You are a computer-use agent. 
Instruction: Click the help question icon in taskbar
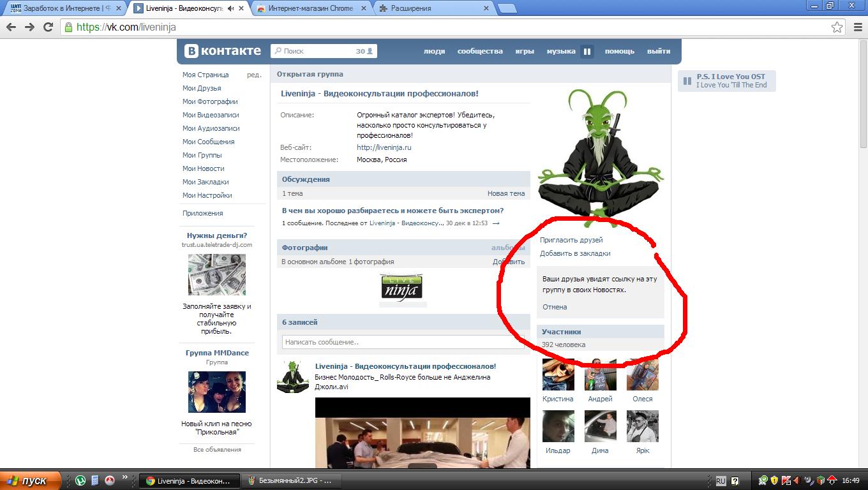pyautogui.click(x=735, y=480)
